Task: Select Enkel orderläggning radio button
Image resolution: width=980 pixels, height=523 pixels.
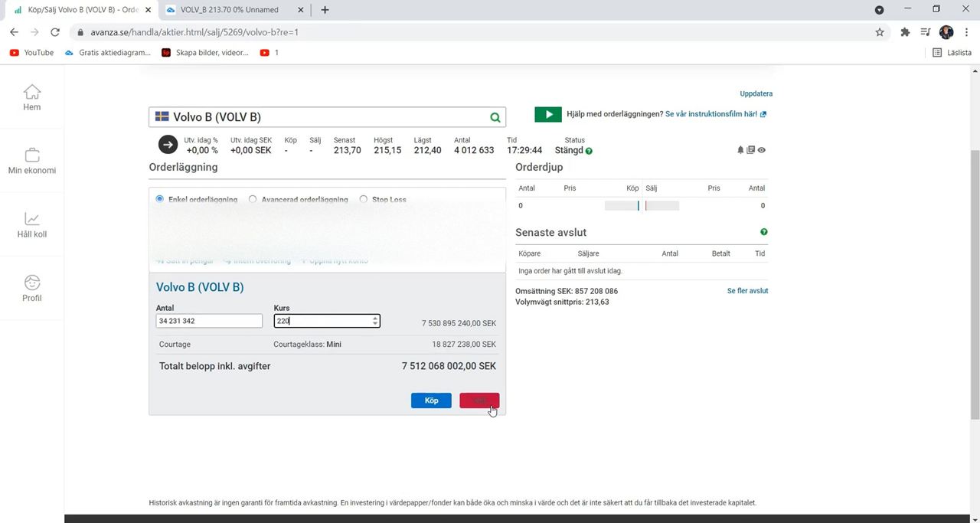Action: pyautogui.click(x=160, y=199)
